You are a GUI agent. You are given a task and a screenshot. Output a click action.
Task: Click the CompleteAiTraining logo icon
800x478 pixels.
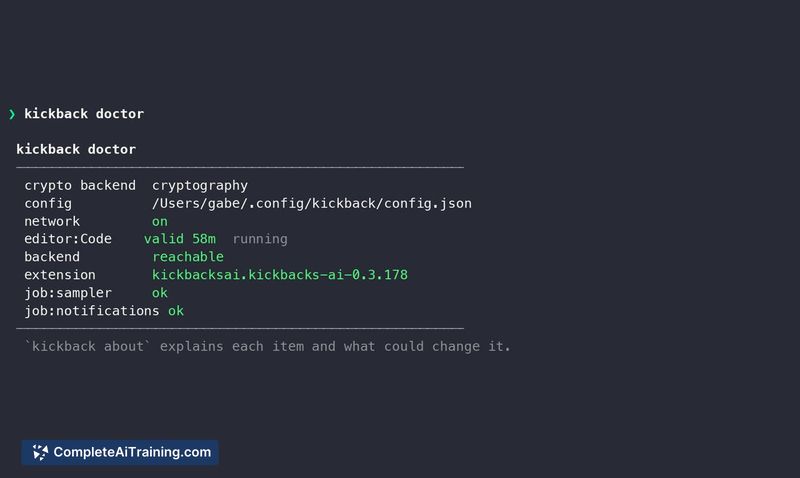coord(40,452)
